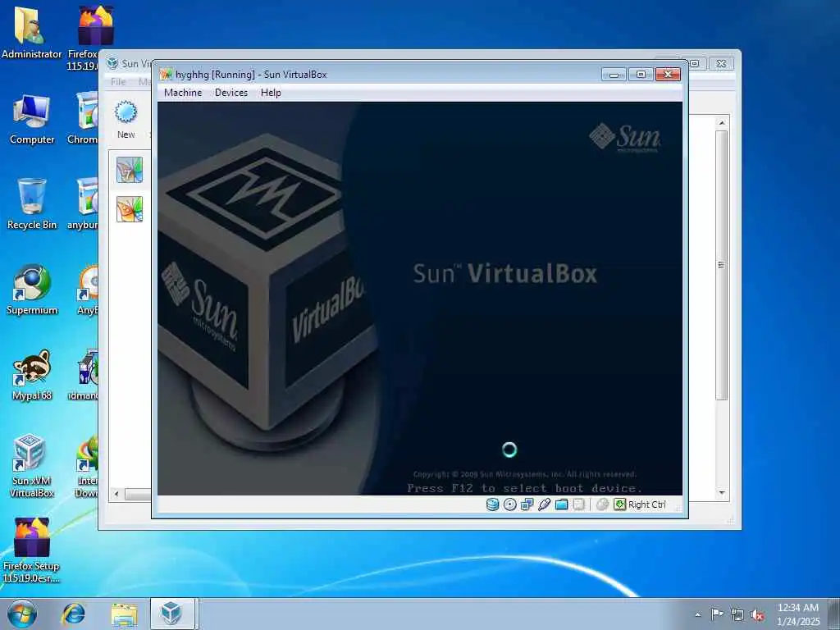The height and width of the screenshot is (630, 840).
Task: Select the Administrator desktop folder icon
Action: (32, 33)
